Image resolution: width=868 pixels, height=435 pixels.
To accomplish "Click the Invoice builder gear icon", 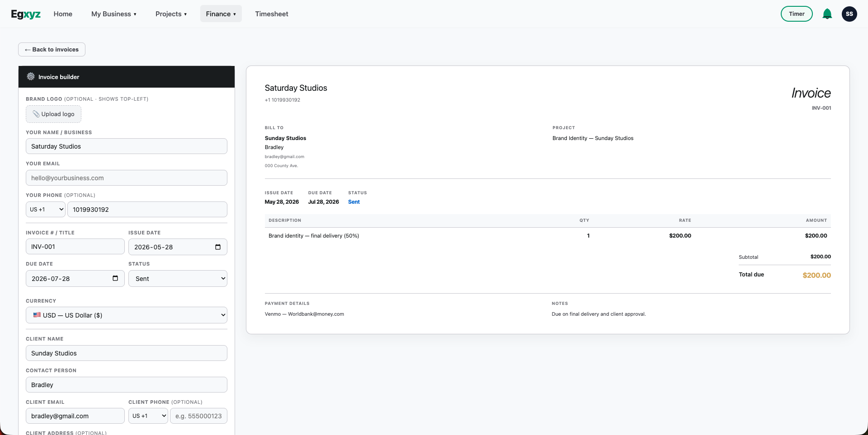I will click(31, 77).
